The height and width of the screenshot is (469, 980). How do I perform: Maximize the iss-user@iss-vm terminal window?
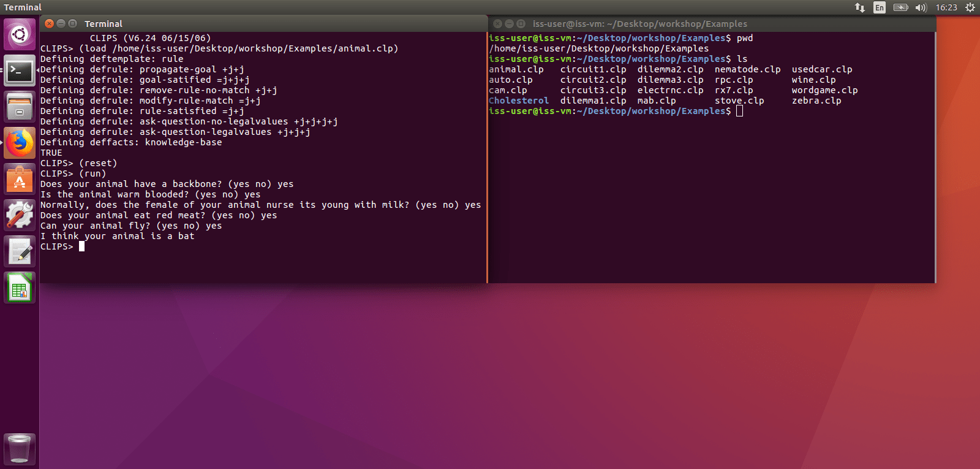coord(521,23)
